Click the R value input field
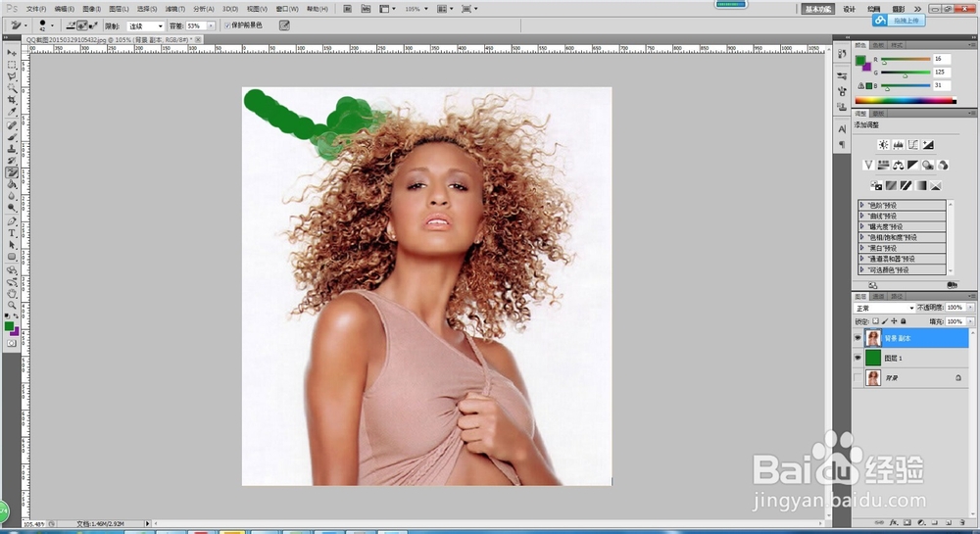980x534 pixels. 941,59
